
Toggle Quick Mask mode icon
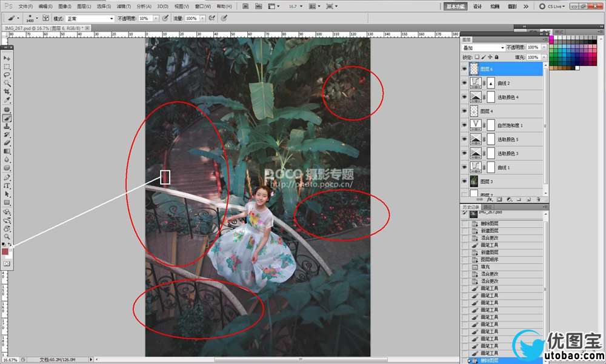7,263
